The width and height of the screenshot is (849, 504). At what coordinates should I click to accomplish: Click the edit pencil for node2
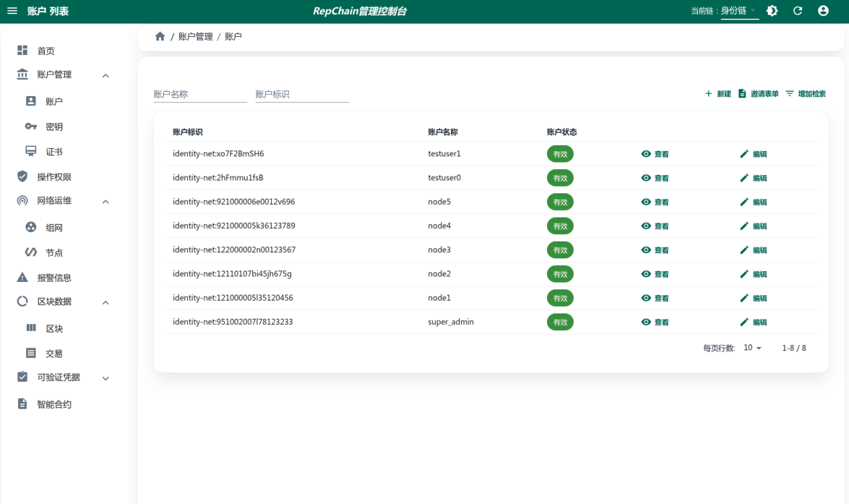pyautogui.click(x=744, y=274)
